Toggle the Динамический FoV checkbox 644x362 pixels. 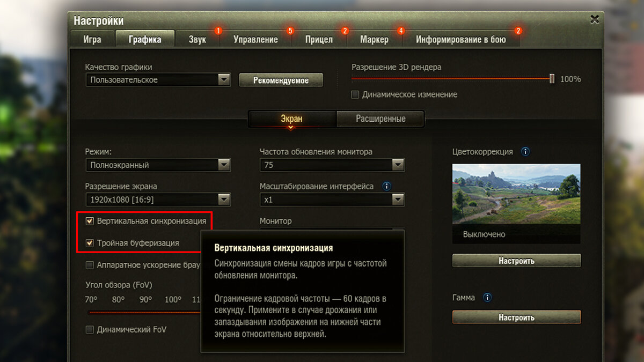(90, 330)
